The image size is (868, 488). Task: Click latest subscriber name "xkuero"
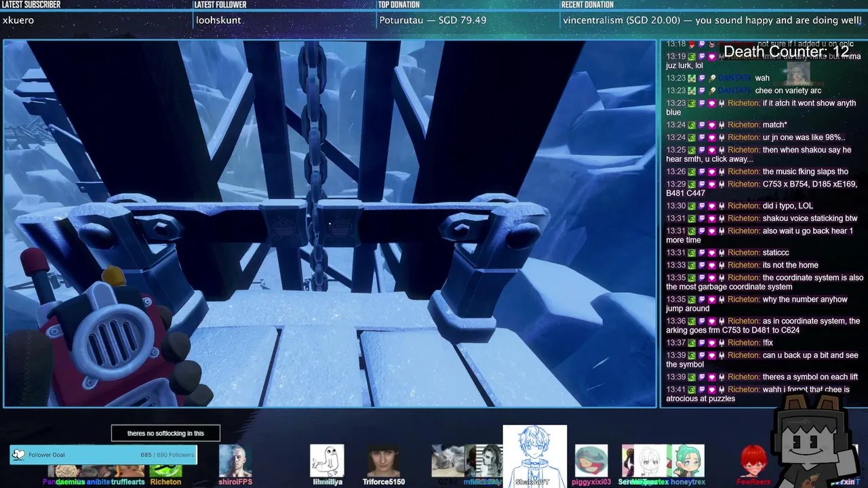(x=18, y=20)
